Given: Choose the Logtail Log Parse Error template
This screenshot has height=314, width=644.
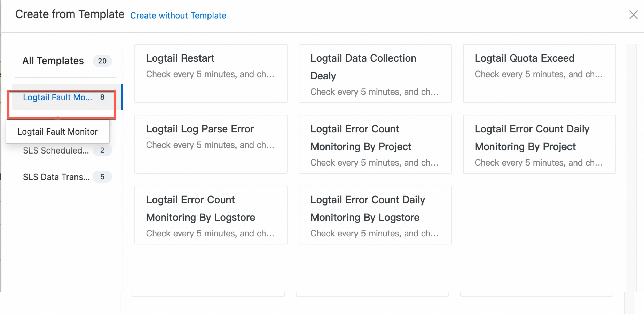Looking at the screenshot, I should [211, 144].
